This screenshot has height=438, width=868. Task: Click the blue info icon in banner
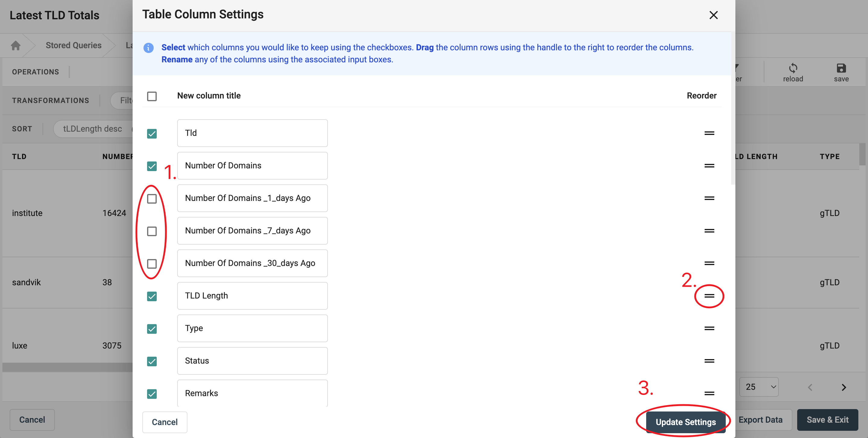click(149, 48)
